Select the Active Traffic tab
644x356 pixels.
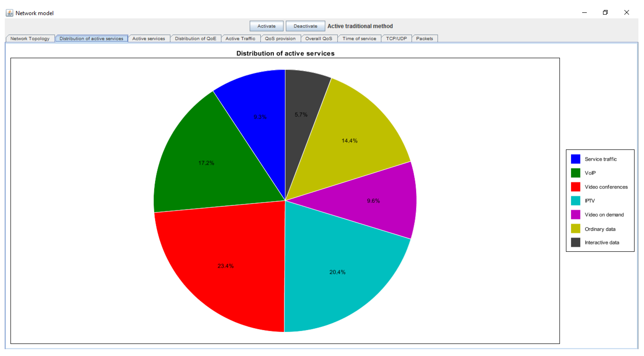(240, 38)
